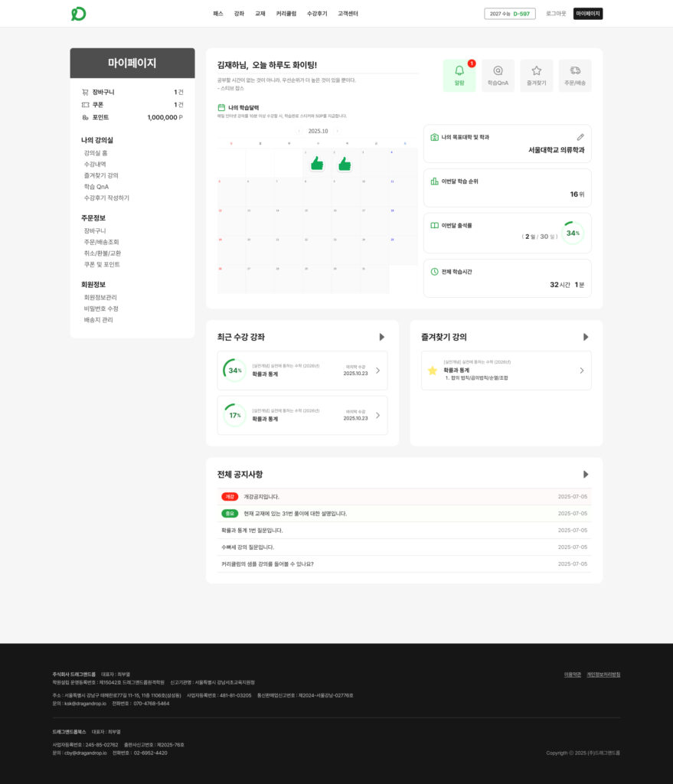Open the 알람 bell notifications
Image resolution: width=673 pixels, height=784 pixels.
(x=459, y=75)
